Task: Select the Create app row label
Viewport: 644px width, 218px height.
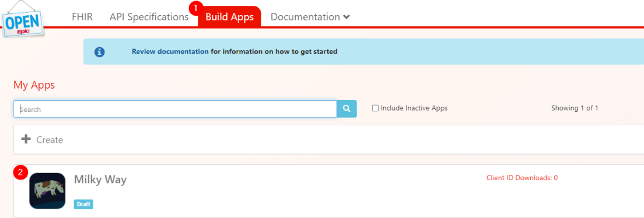Action: pyautogui.click(x=50, y=140)
